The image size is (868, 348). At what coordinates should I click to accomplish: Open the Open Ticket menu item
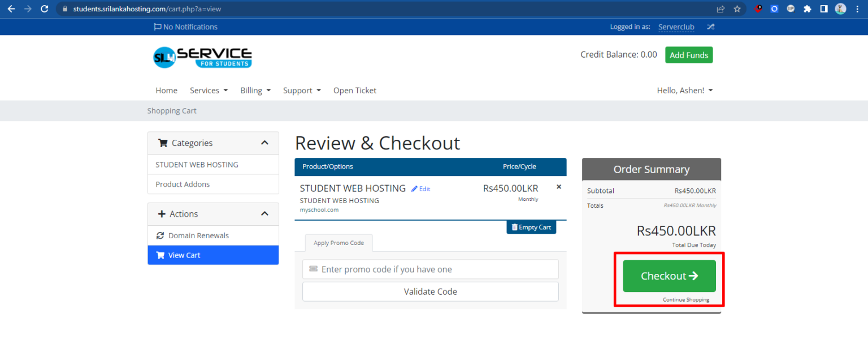pos(354,91)
